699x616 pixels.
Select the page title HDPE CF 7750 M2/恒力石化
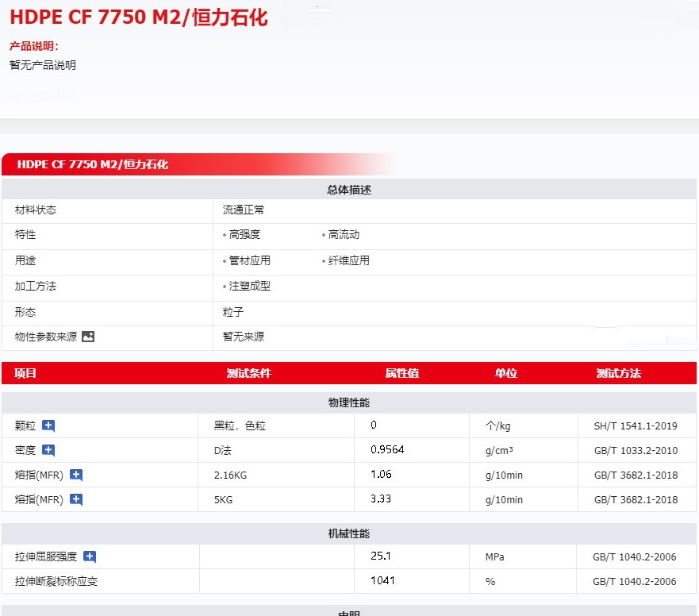[x=139, y=17]
